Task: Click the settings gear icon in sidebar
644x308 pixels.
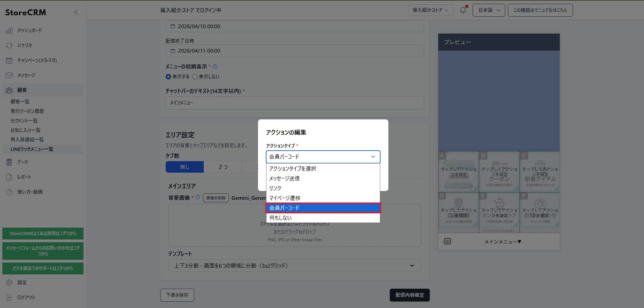Action: [9, 283]
